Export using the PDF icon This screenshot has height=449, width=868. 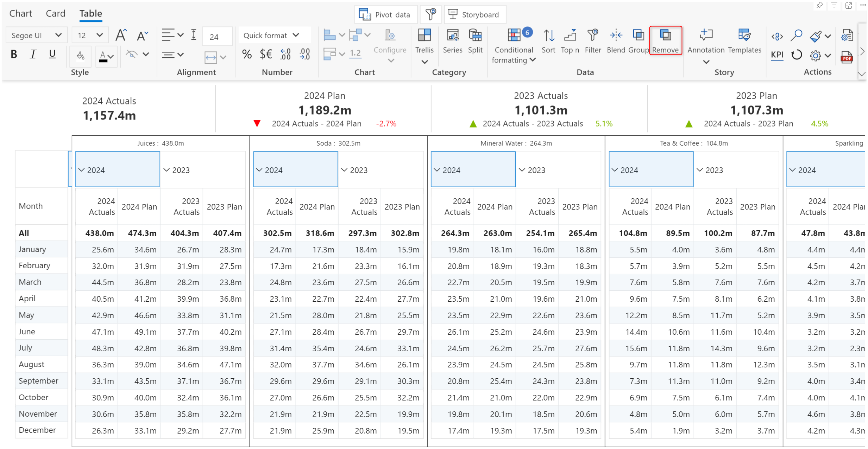tap(847, 57)
